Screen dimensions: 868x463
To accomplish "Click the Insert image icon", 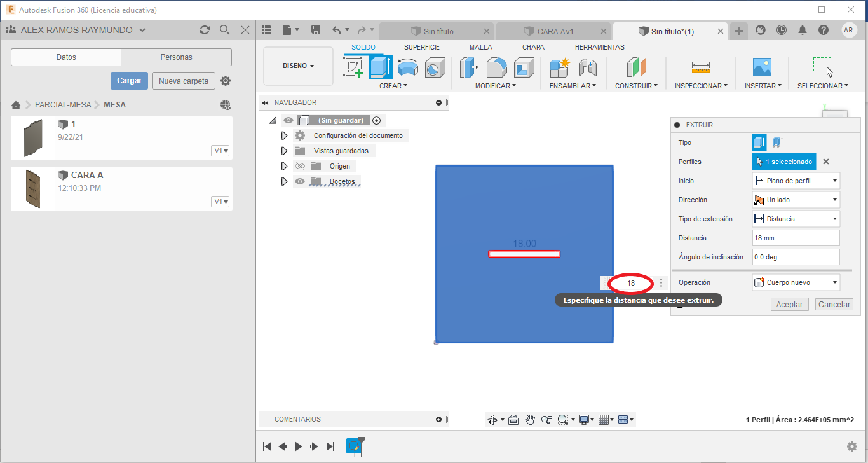I will pos(761,67).
